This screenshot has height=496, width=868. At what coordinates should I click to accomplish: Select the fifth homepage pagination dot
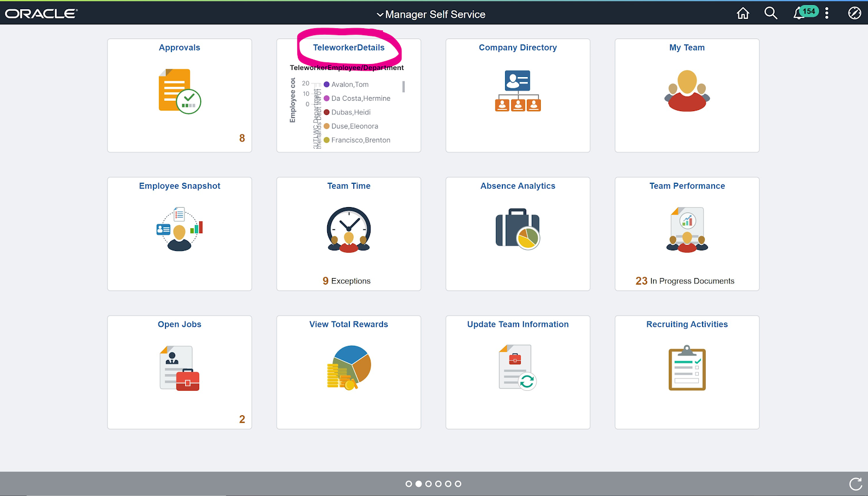pos(448,484)
